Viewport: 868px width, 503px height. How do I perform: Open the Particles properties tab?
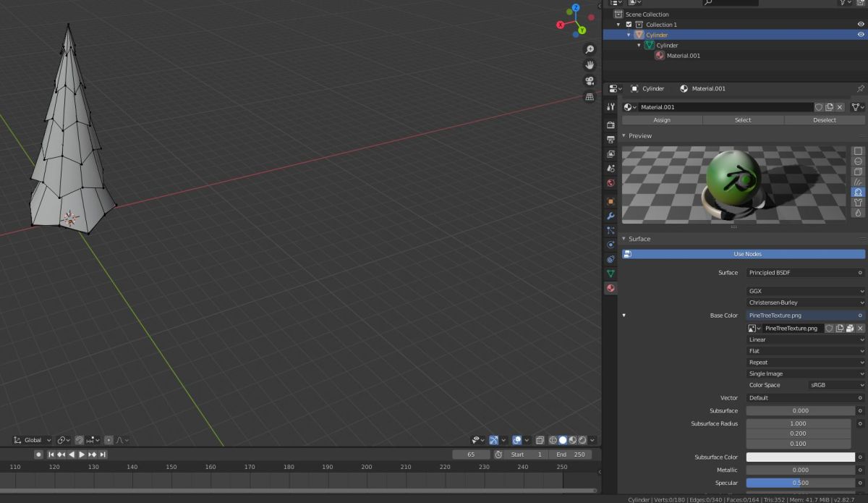pyautogui.click(x=610, y=230)
